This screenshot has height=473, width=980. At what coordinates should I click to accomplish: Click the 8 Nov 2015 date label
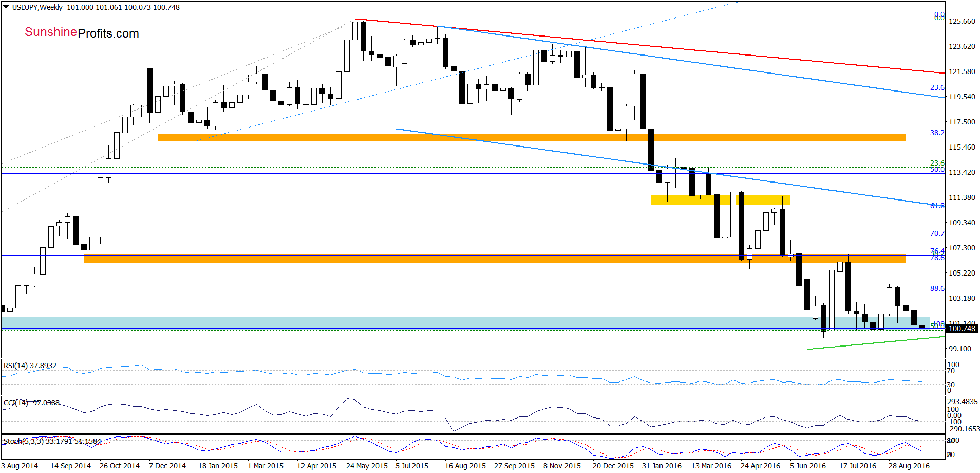click(562, 466)
